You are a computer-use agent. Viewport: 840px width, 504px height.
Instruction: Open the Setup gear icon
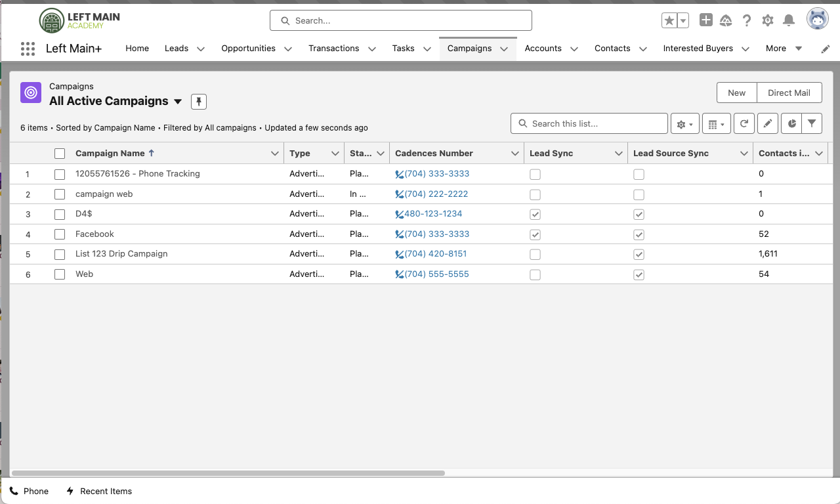[x=768, y=20]
